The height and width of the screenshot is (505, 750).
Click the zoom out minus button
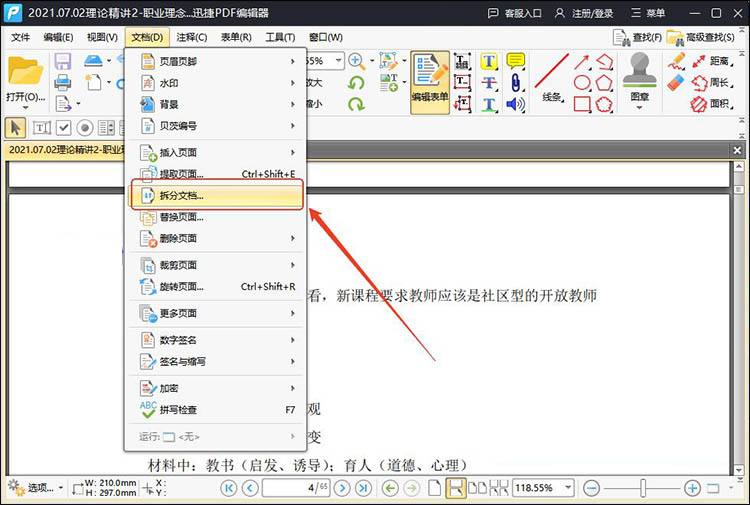pyautogui.click(x=591, y=488)
